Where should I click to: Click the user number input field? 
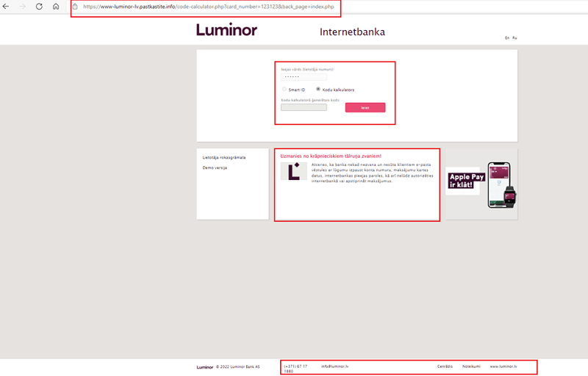click(304, 77)
